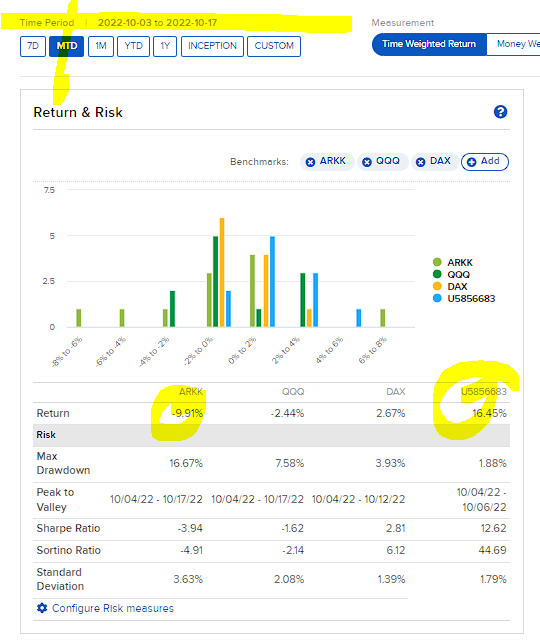Click U5856683 Sharpe Ratio 12.62

coord(493,528)
